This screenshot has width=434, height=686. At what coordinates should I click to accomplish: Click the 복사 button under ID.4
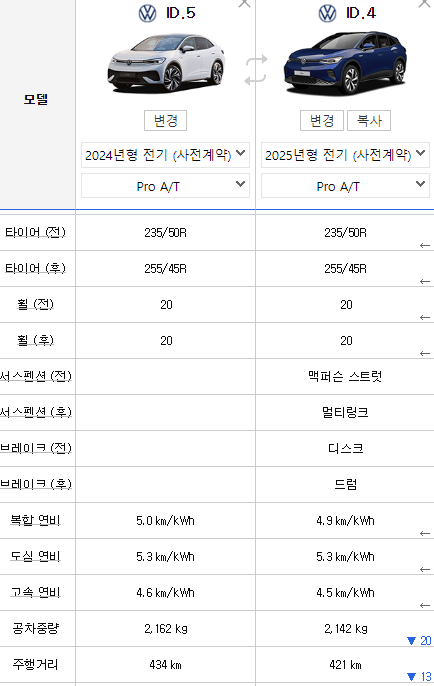click(369, 120)
